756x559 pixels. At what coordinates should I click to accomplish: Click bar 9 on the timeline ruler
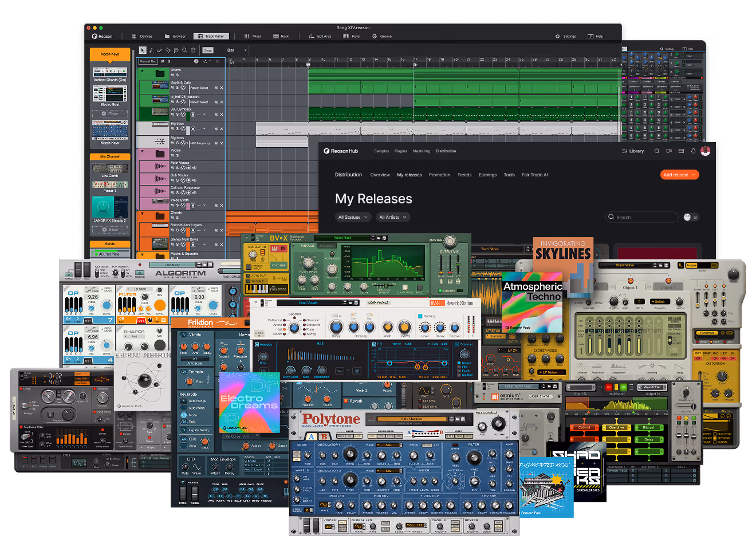pos(310,60)
